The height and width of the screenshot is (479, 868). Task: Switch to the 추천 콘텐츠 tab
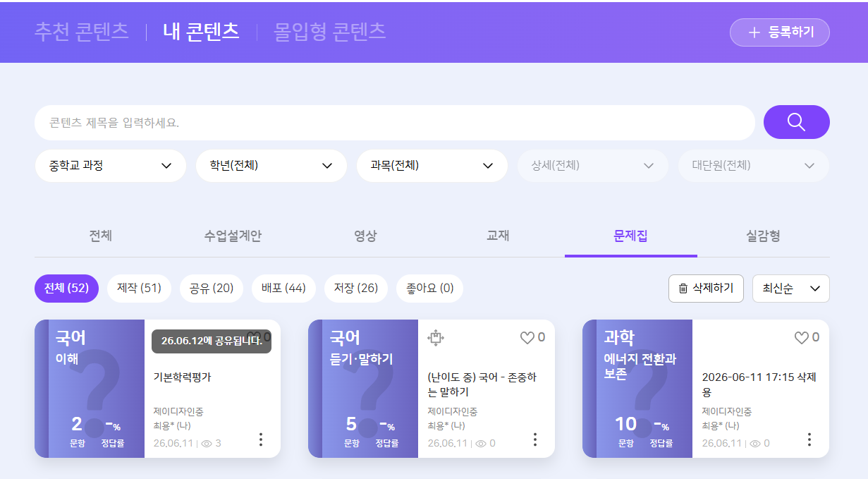click(82, 32)
